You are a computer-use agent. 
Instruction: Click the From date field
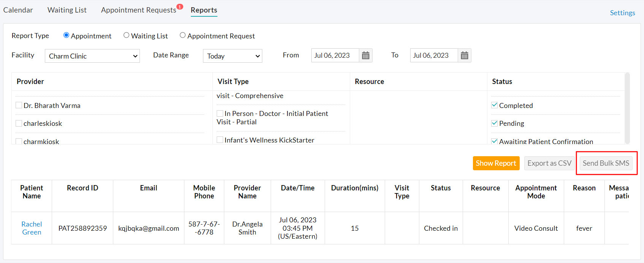point(335,55)
